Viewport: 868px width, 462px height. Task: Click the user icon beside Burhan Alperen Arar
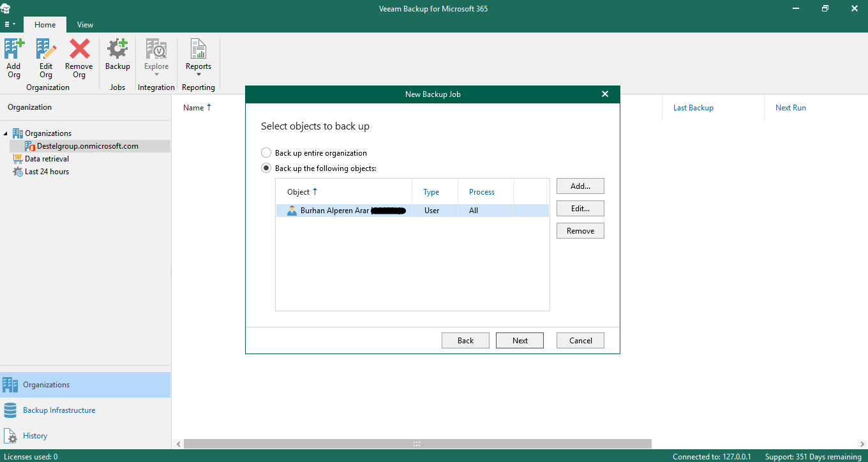(292, 211)
